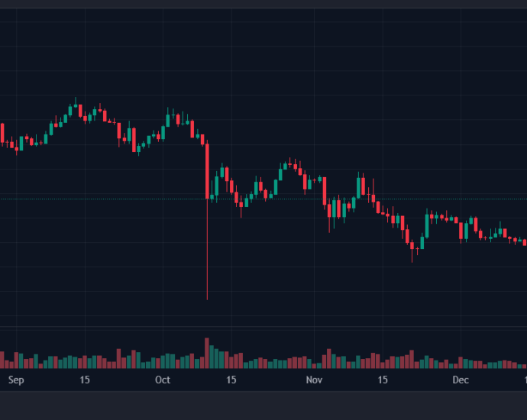Click the Dec label on the time axis
This screenshot has height=420, width=527.
(x=460, y=380)
